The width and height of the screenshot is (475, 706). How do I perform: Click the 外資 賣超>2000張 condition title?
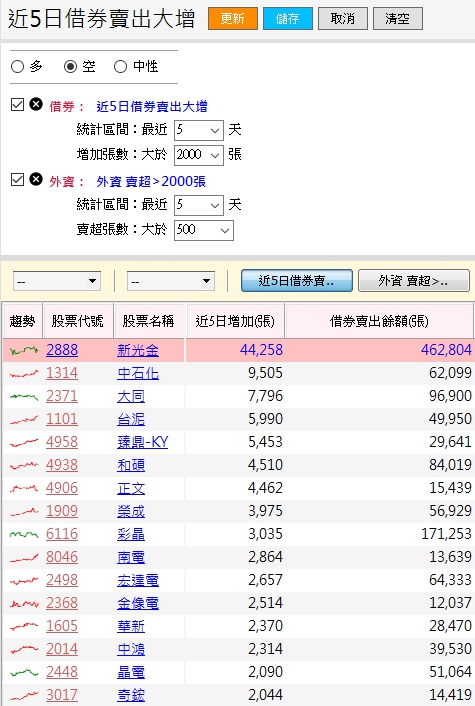tap(151, 181)
